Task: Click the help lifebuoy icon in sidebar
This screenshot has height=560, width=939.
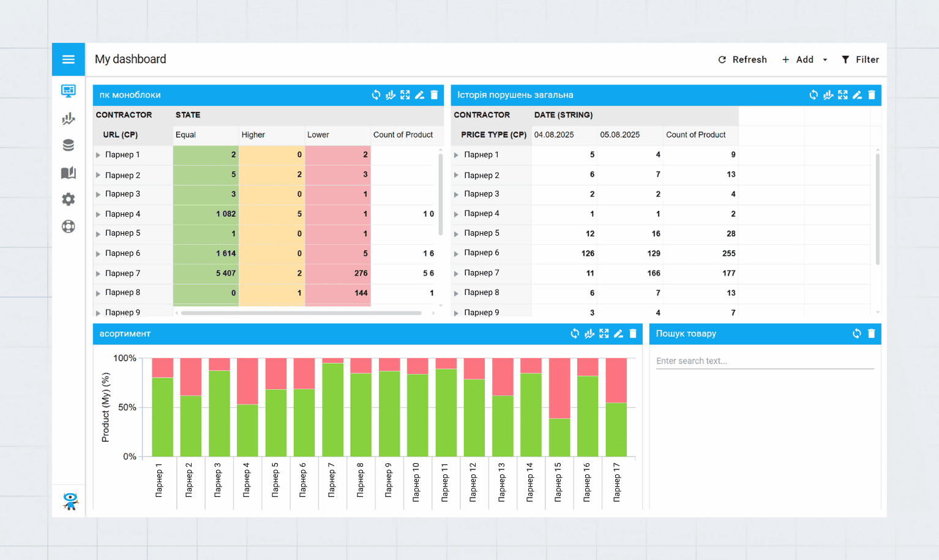Action: [x=68, y=226]
